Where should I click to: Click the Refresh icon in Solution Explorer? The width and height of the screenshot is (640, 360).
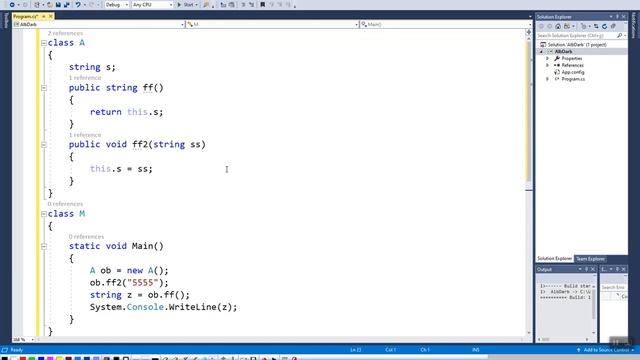(604, 26)
